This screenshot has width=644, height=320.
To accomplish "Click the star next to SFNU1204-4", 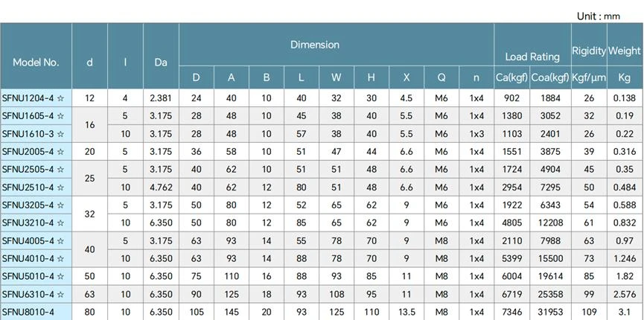I will click(61, 98).
